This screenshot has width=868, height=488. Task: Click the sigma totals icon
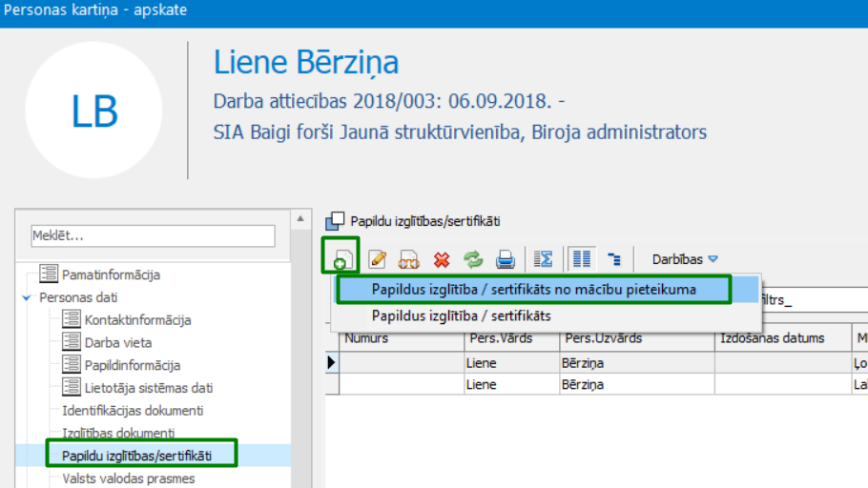543,259
